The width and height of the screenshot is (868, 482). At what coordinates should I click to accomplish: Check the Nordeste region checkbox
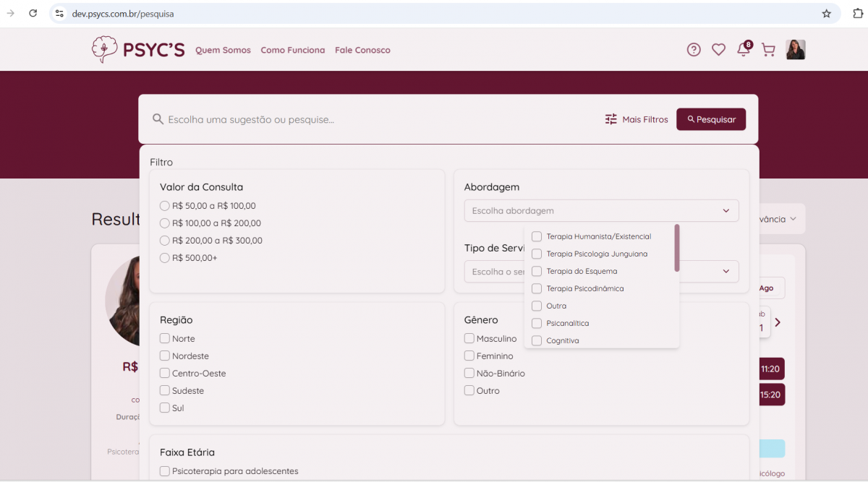pyautogui.click(x=165, y=356)
